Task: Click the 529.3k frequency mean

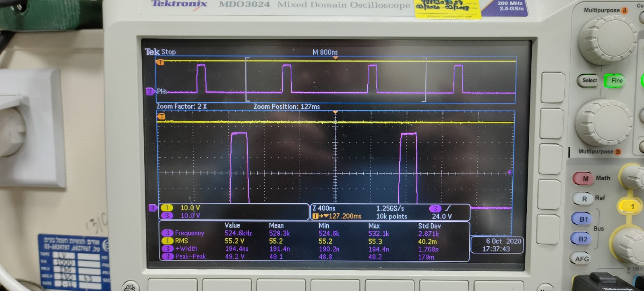Action: pyautogui.click(x=279, y=233)
